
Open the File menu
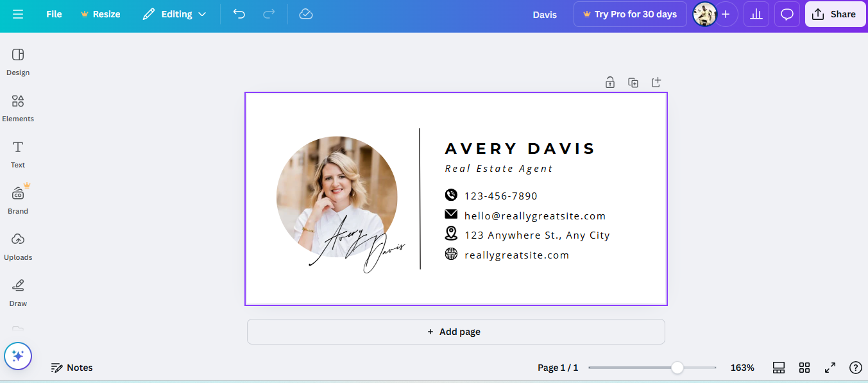[x=54, y=14]
